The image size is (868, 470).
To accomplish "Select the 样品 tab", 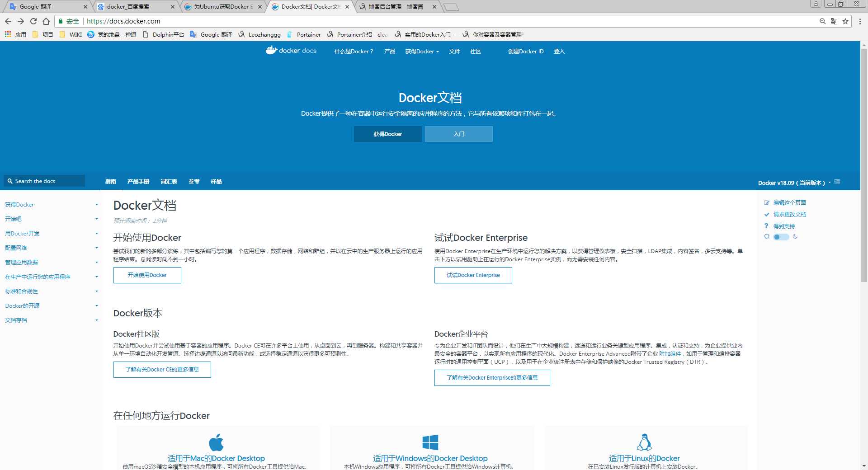I will 216,182.
